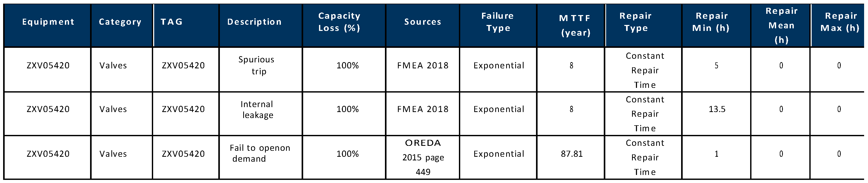The image size is (868, 183).
Task: Click the Fail to open on demand cell
Action: point(260,153)
